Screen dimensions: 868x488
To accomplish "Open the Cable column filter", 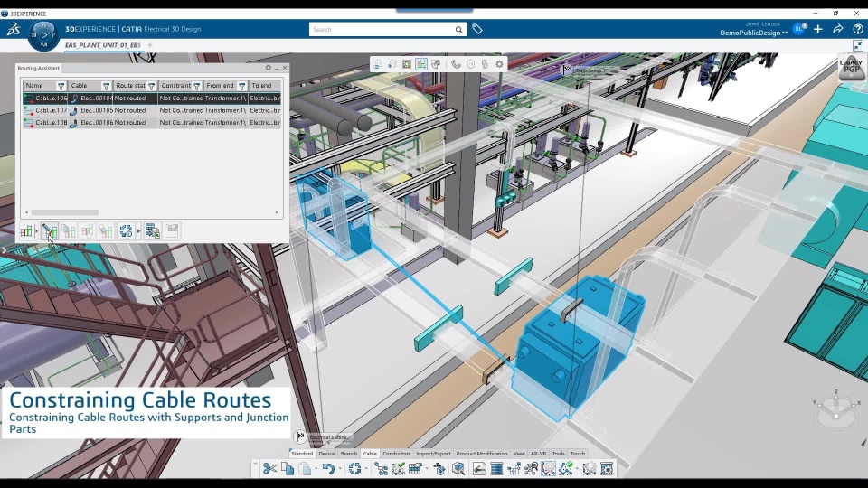I will coord(107,86).
